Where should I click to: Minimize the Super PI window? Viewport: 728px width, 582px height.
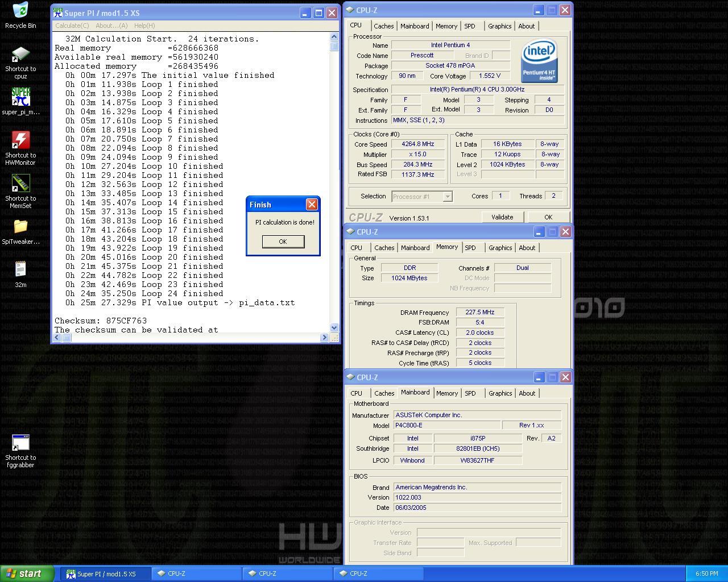point(305,13)
